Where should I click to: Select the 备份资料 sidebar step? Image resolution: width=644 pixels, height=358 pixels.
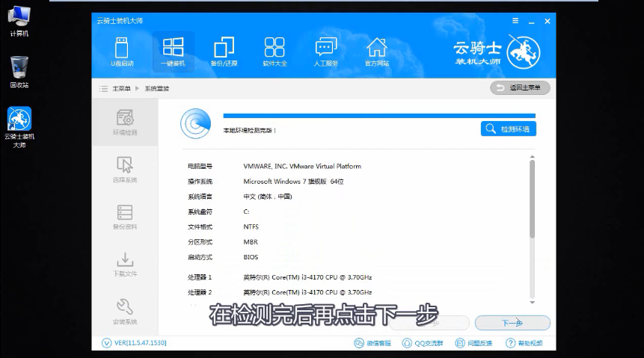tap(125, 217)
